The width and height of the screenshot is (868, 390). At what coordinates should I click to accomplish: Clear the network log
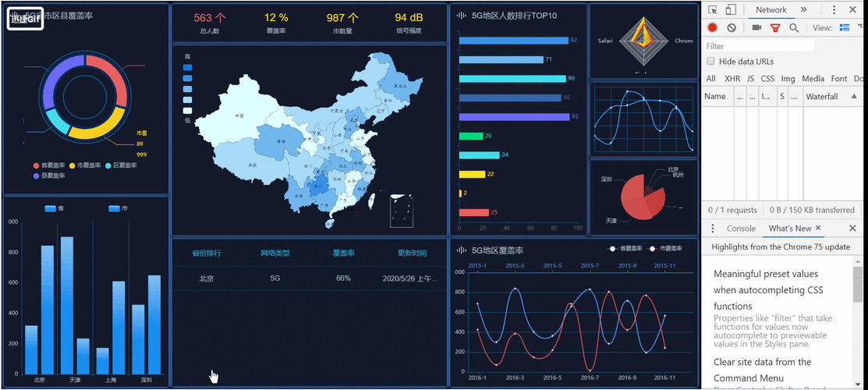(732, 28)
